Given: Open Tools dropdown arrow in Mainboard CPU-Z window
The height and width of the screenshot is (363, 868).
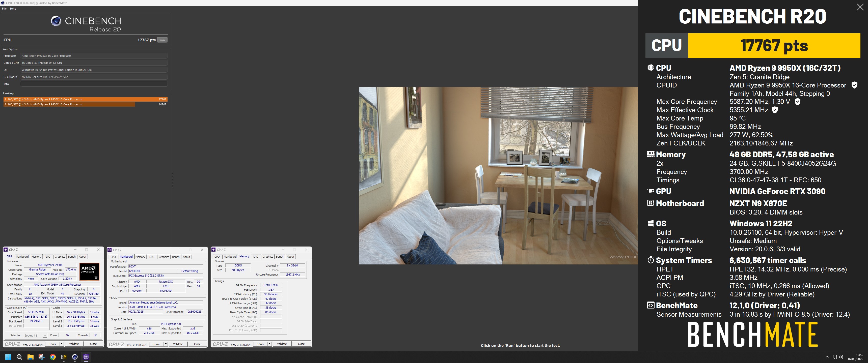Looking at the screenshot, I should [166, 344].
